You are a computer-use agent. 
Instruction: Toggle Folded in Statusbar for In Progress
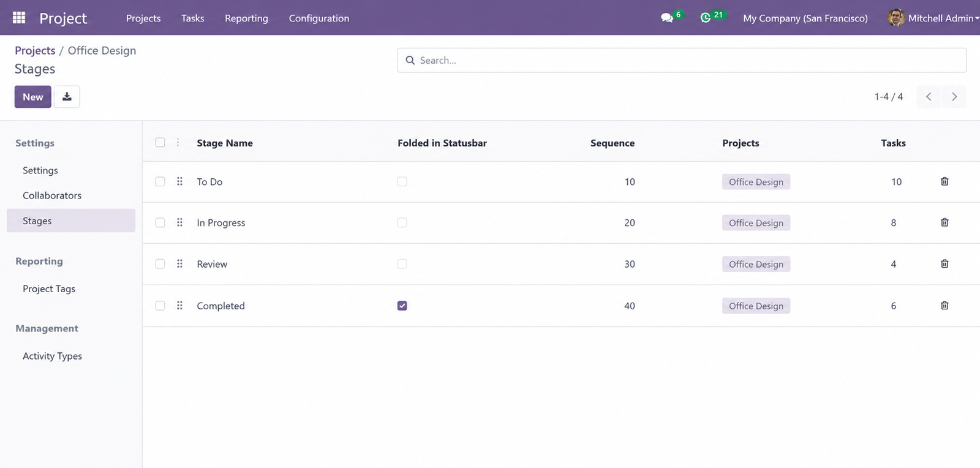click(x=402, y=222)
